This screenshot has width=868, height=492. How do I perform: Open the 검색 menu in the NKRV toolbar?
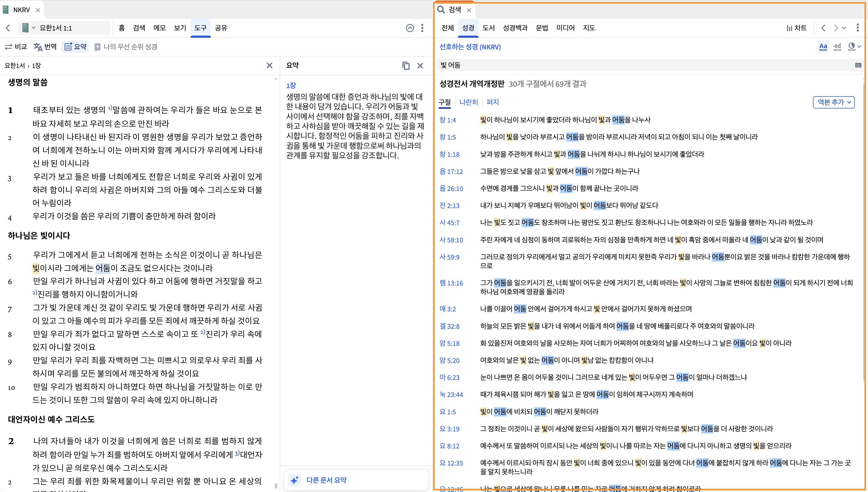click(x=139, y=28)
